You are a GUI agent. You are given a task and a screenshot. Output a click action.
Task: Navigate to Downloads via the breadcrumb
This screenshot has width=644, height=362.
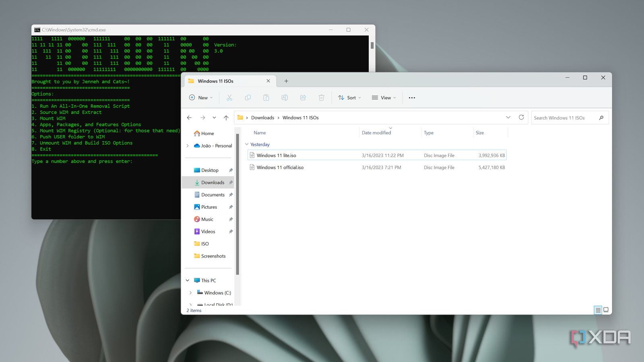pos(263,117)
